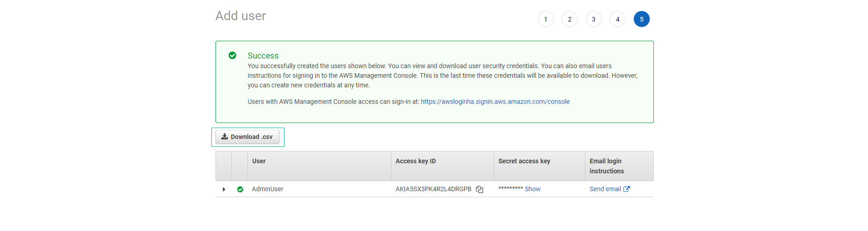Download the credentials .csv file
Screen dimensions: 868x231
(247, 137)
